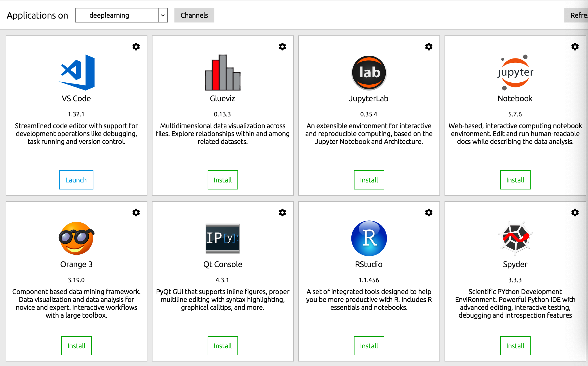588x366 pixels.
Task: Click the Glueviz description text
Action: click(223, 134)
